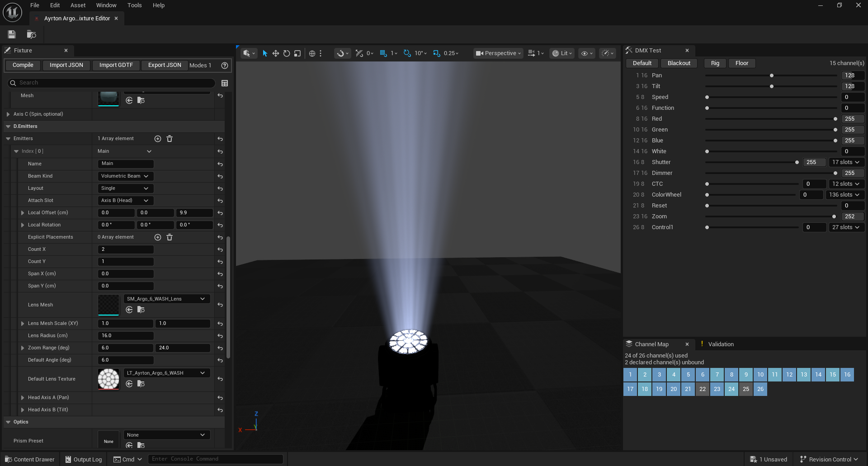Add an element to Explicit Placements
Image resolution: width=868 pixels, height=466 pixels.
tap(158, 237)
